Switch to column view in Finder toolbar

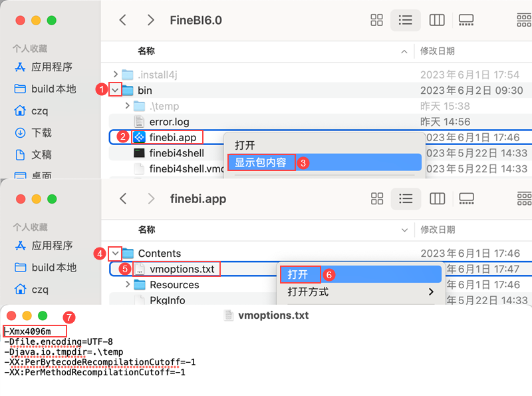pyautogui.click(x=437, y=20)
